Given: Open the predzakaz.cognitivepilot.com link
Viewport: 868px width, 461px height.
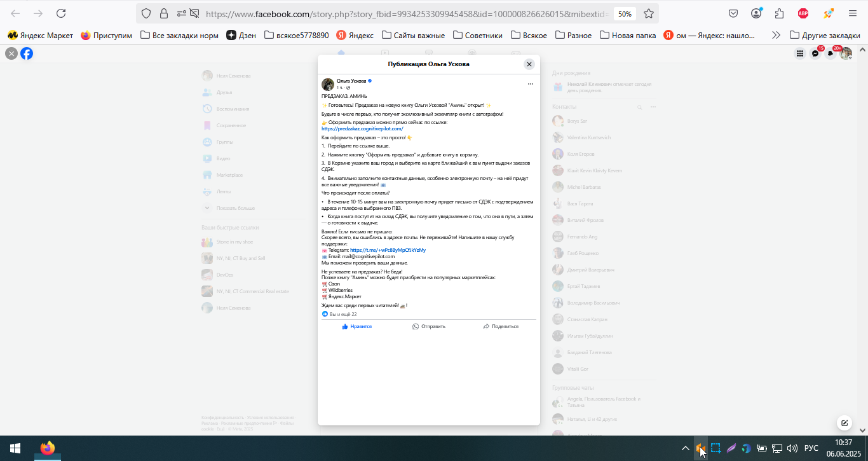Looking at the screenshot, I should tap(362, 128).
